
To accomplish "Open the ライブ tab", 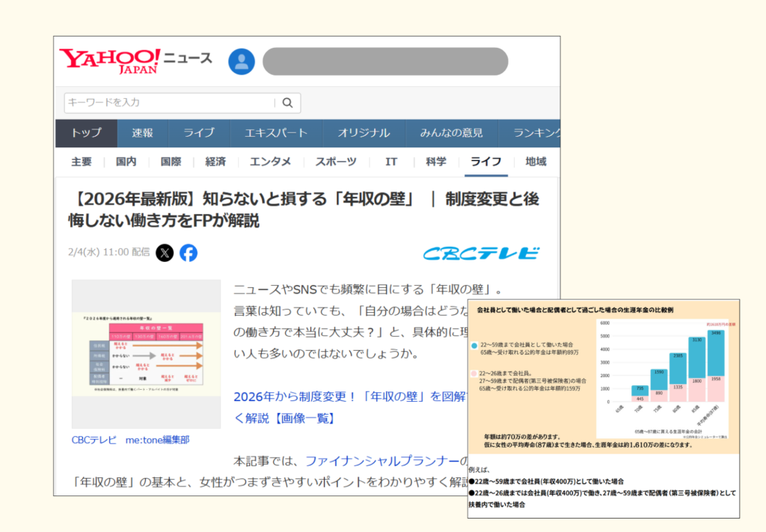I will pos(198,133).
